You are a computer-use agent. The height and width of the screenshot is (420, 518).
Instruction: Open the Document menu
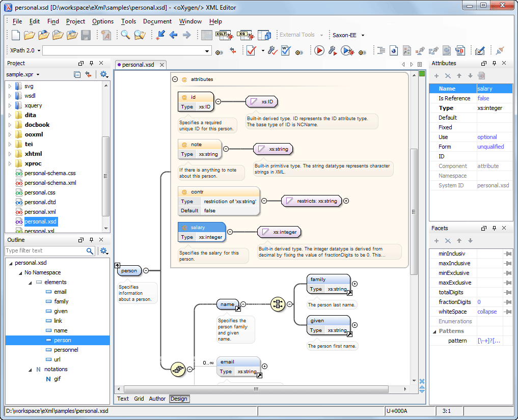[157, 21]
